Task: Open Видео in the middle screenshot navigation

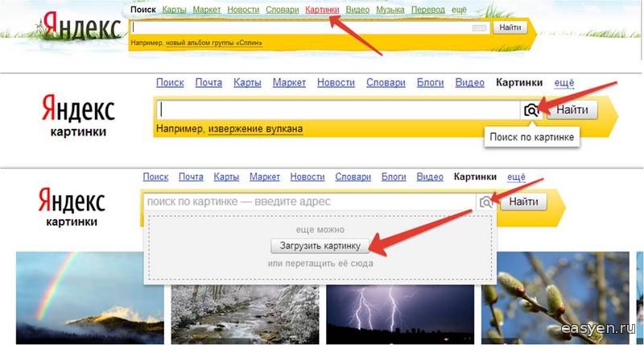Action: [470, 83]
